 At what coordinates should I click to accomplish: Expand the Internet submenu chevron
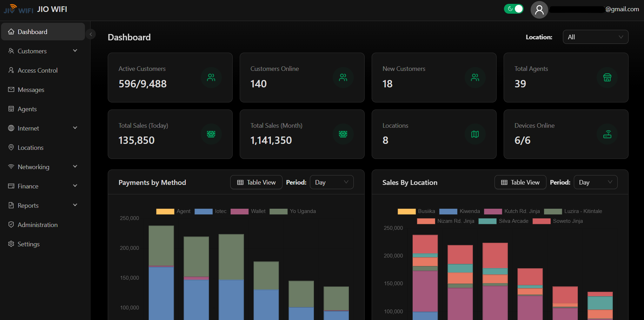coord(75,128)
